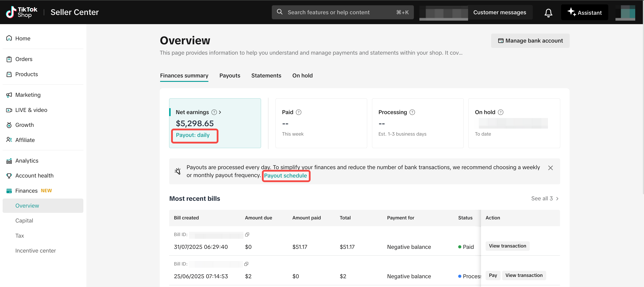Expand Net earnings details chevron
644x287 pixels.
pyautogui.click(x=220, y=112)
